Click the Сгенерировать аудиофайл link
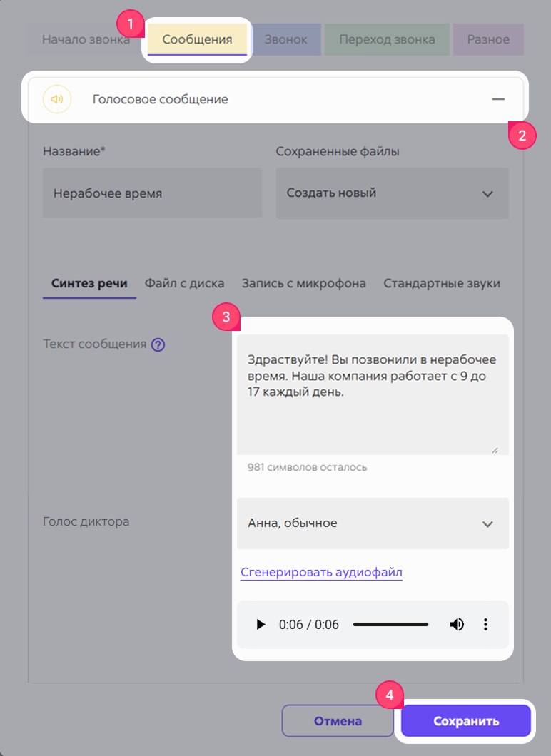Image resolution: width=551 pixels, height=756 pixels. [x=321, y=572]
